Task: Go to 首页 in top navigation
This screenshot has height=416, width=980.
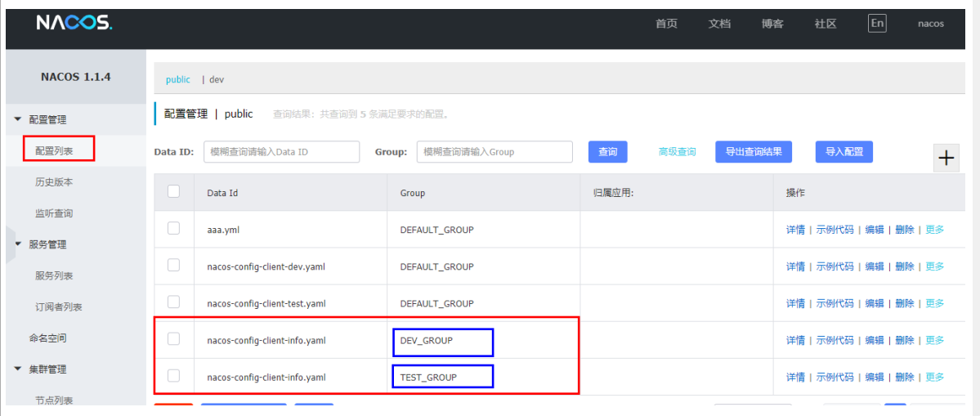Action: coord(666,24)
